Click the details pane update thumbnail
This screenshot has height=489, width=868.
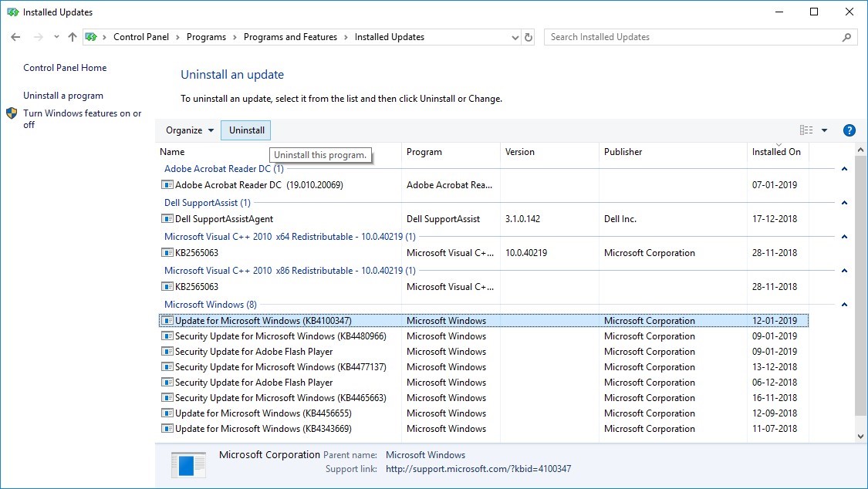pyautogui.click(x=188, y=464)
